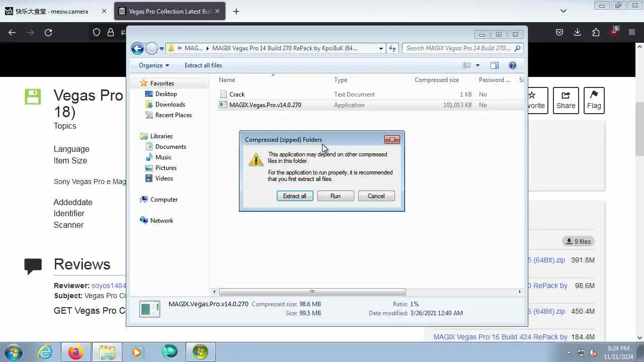Image resolution: width=644 pixels, height=362 pixels.
Task: Open the MAGIX Vegas Pro 16 Build 424 link
Action: pos(501,337)
